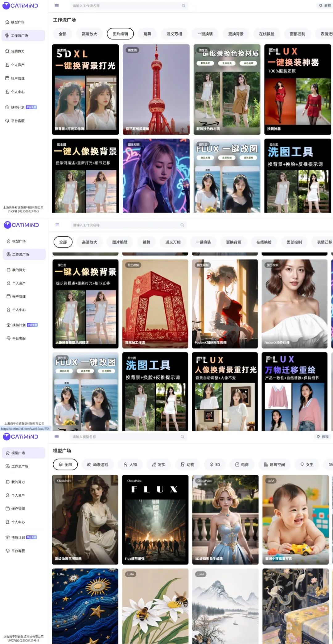Click the 模型广场 page title heading

pyautogui.click(x=62, y=451)
